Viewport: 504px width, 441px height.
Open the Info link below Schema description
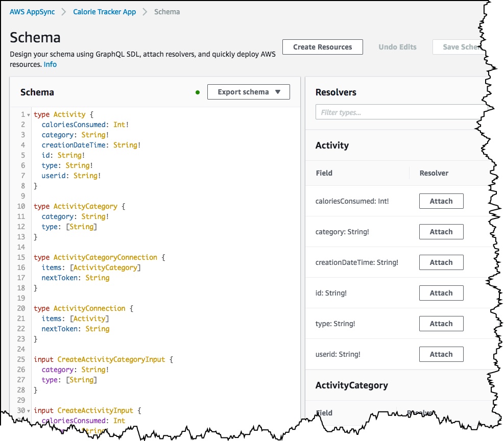pyautogui.click(x=50, y=64)
